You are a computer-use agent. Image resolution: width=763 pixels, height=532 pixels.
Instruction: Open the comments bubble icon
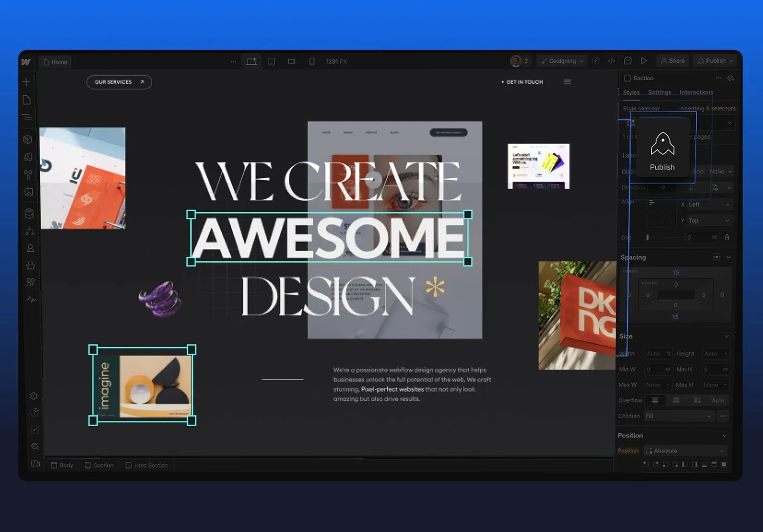pyautogui.click(x=628, y=61)
